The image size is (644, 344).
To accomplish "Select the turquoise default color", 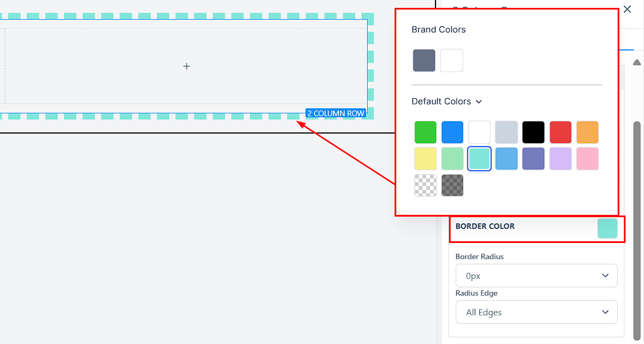I will click(x=479, y=159).
